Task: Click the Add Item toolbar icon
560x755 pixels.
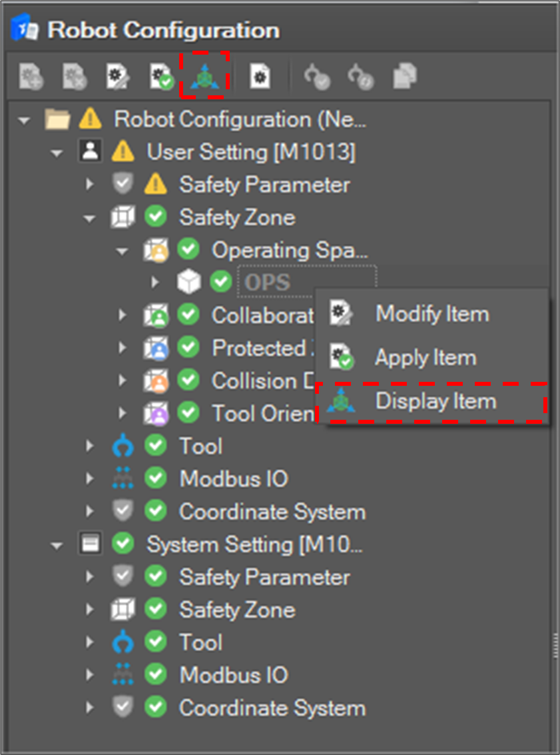Action: [x=30, y=77]
